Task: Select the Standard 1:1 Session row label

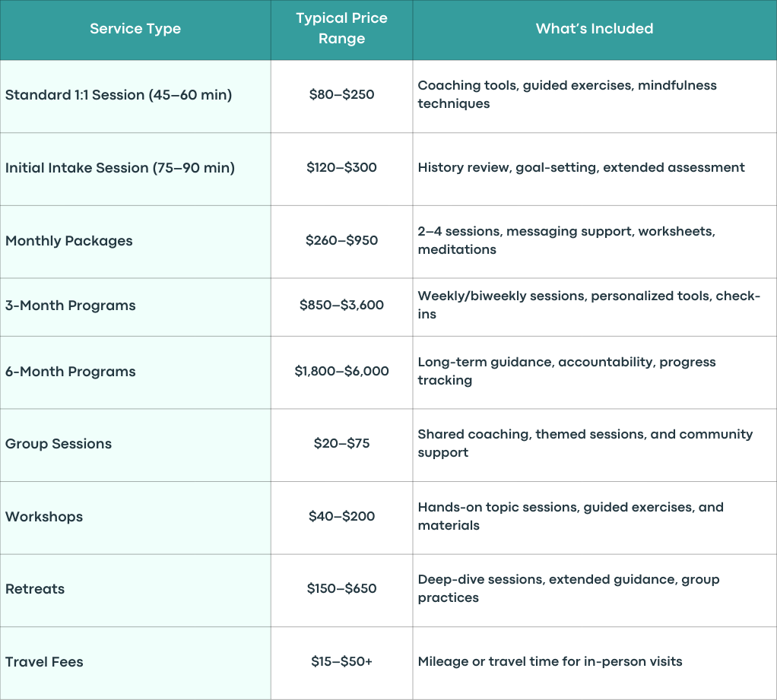Action: (119, 94)
